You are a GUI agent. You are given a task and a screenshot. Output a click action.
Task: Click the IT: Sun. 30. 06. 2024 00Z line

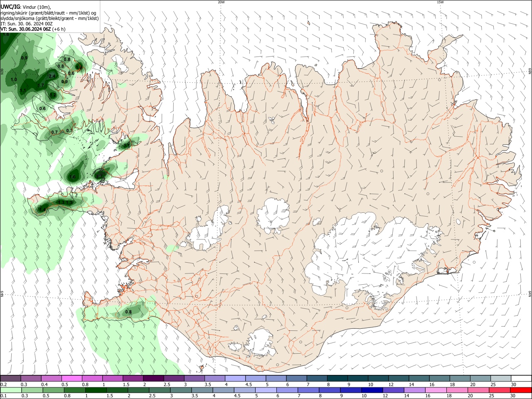(26, 24)
